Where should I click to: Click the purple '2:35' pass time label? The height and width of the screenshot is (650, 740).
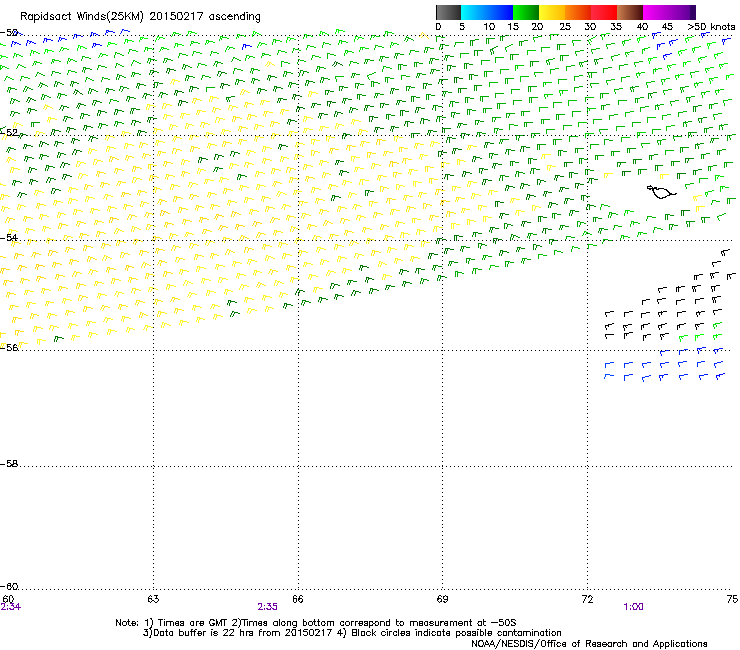(x=268, y=607)
